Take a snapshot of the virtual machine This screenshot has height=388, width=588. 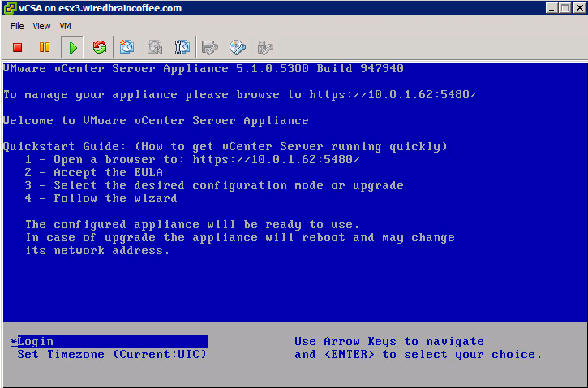[127, 47]
